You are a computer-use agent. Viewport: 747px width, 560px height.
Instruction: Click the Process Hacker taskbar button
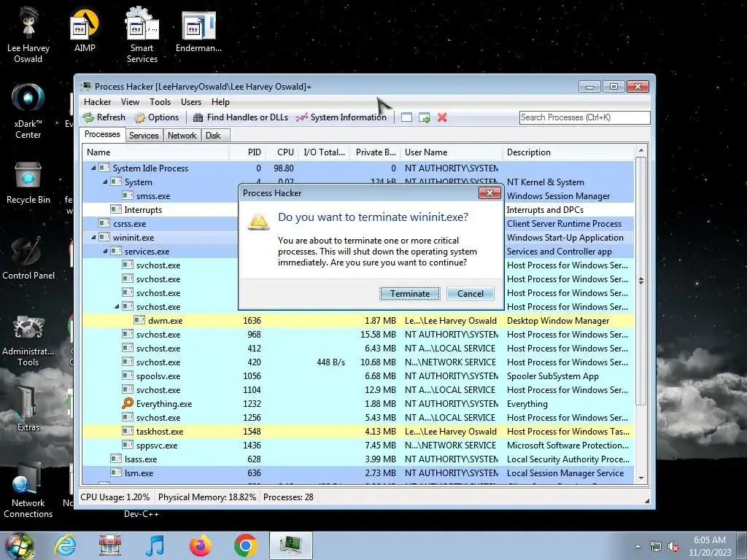[x=290, y=545]
